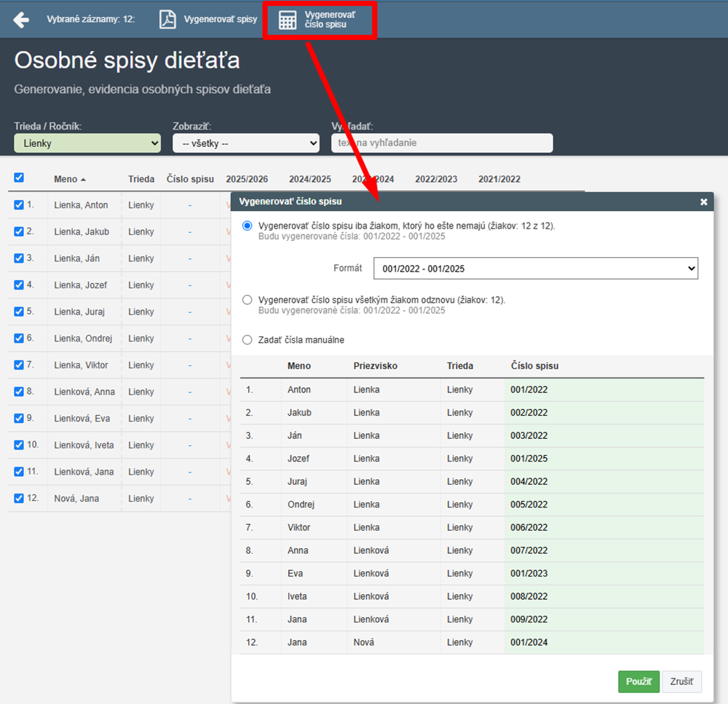The height and width of the screenshot is (704, 728).
Task: Click the Vygenerovať spisy toolbar label
Action: tap(221, 19)
